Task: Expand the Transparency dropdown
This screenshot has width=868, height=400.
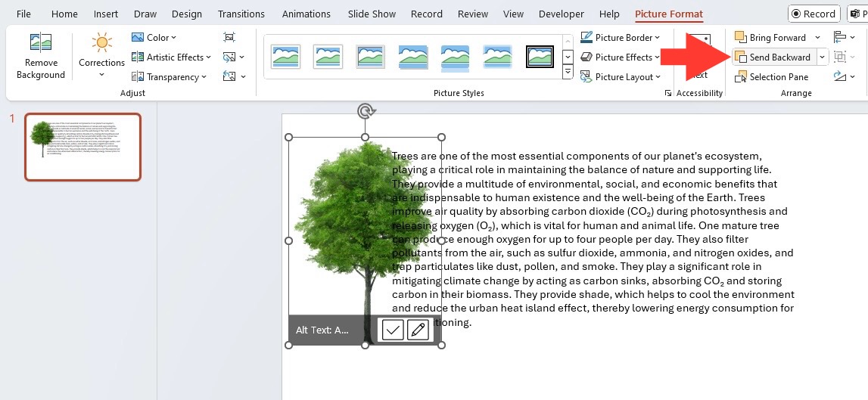Action: pos(204,77)
